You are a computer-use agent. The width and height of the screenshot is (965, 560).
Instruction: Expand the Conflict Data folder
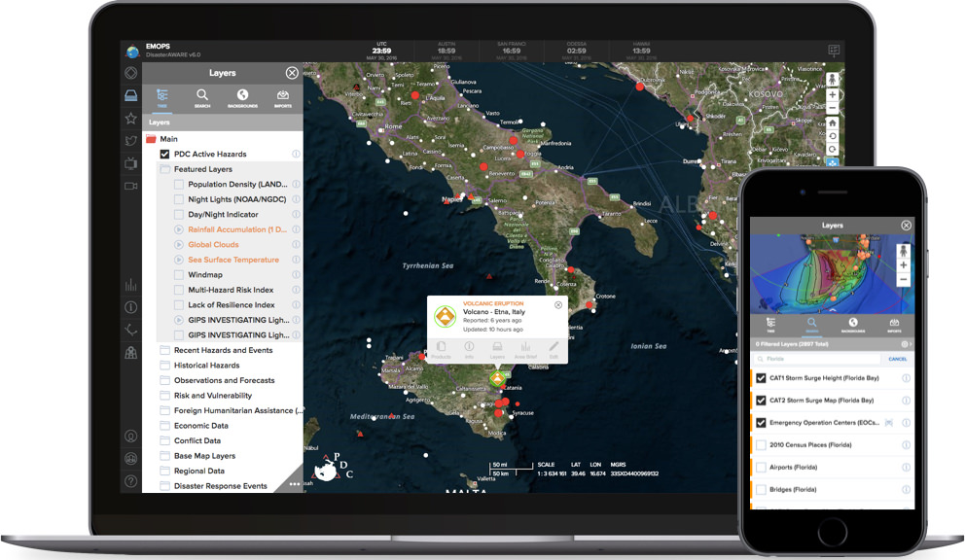(x=164, y=440)
